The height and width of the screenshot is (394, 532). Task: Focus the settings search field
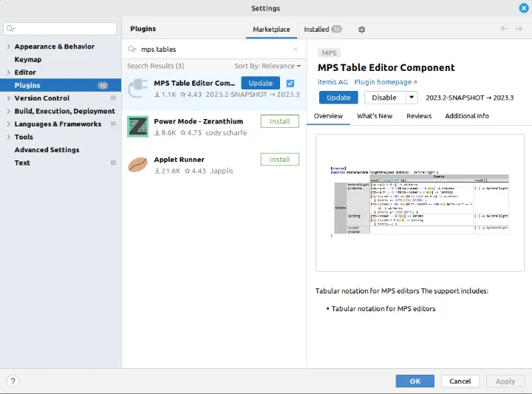[60, 29]
